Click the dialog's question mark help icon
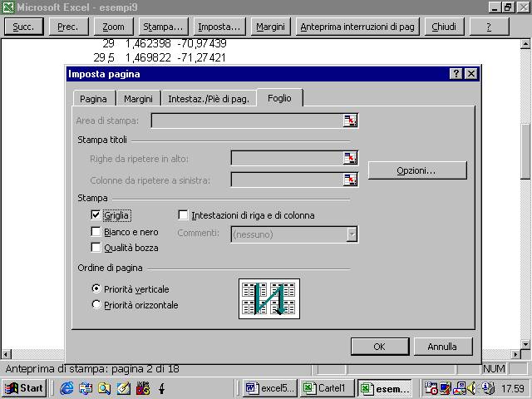Screen dimensions: 532x399 [x=456, y=74]
